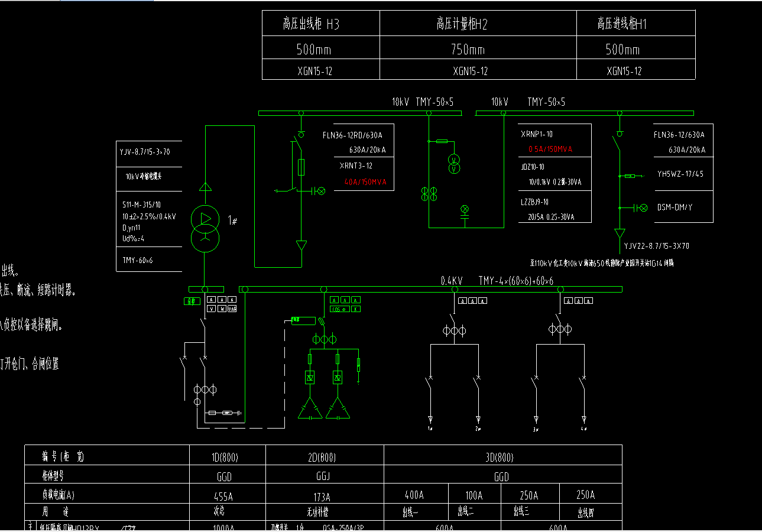
Task: Click the FLN36-12RD/630A label
Action: 353,134
